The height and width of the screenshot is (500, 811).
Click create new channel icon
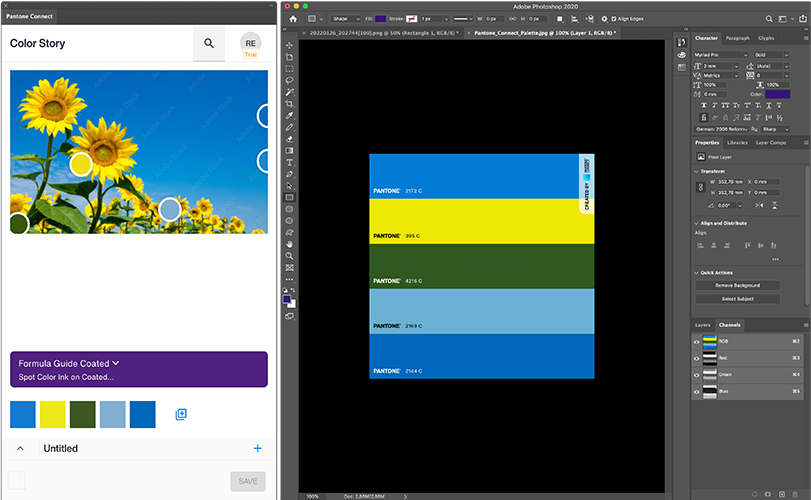pyautogui.click(x=782, y=494)
